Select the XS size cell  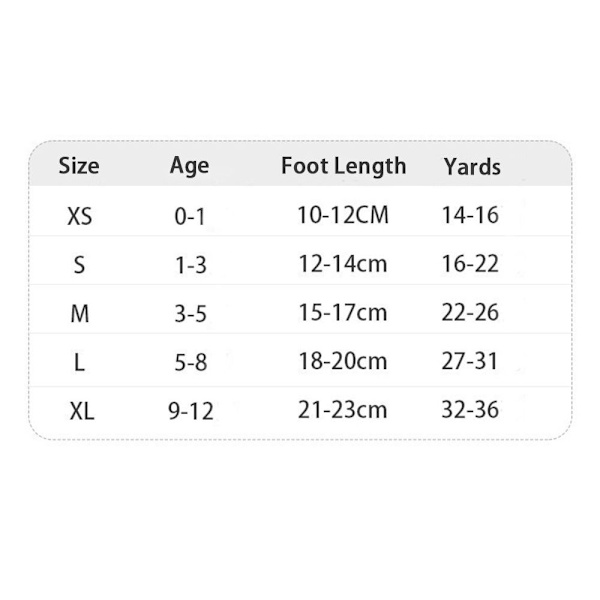click(80, 216)
